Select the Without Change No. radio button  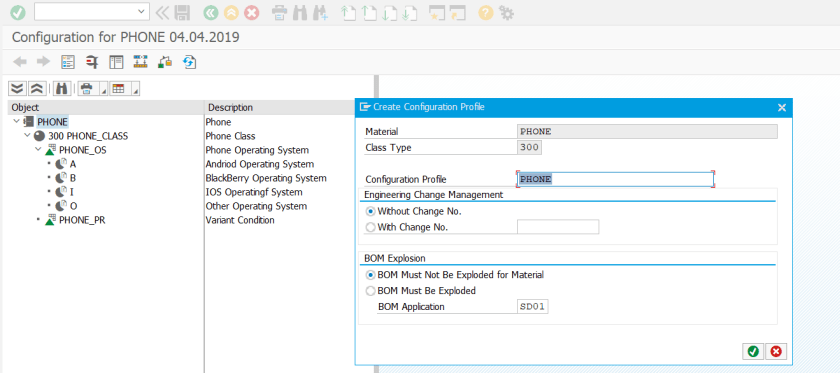(x=371, y=211)
